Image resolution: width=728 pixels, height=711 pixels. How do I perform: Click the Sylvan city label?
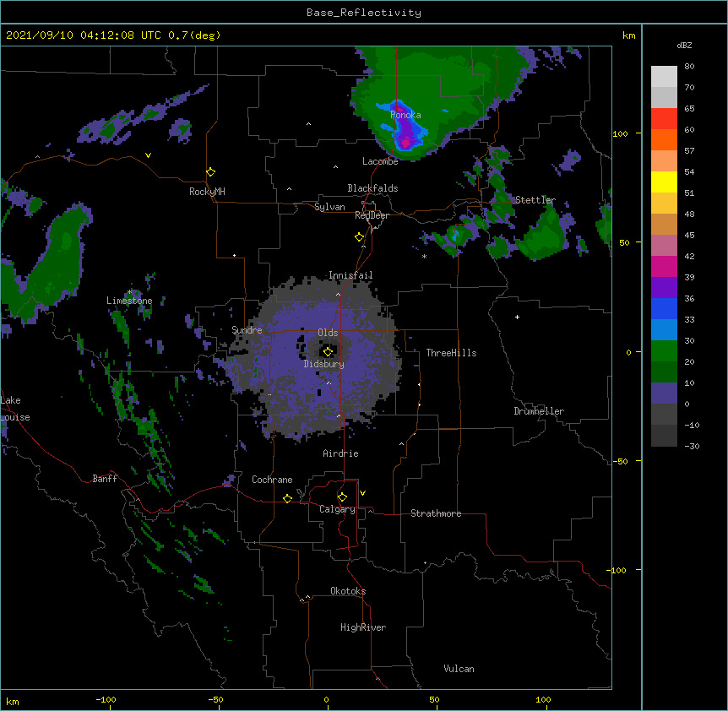(329, 207)
